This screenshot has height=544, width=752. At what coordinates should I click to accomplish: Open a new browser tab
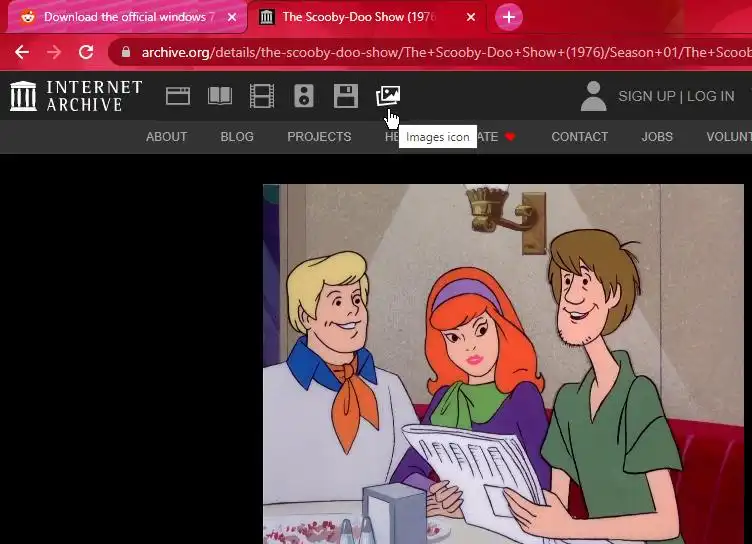pos(509,17)
